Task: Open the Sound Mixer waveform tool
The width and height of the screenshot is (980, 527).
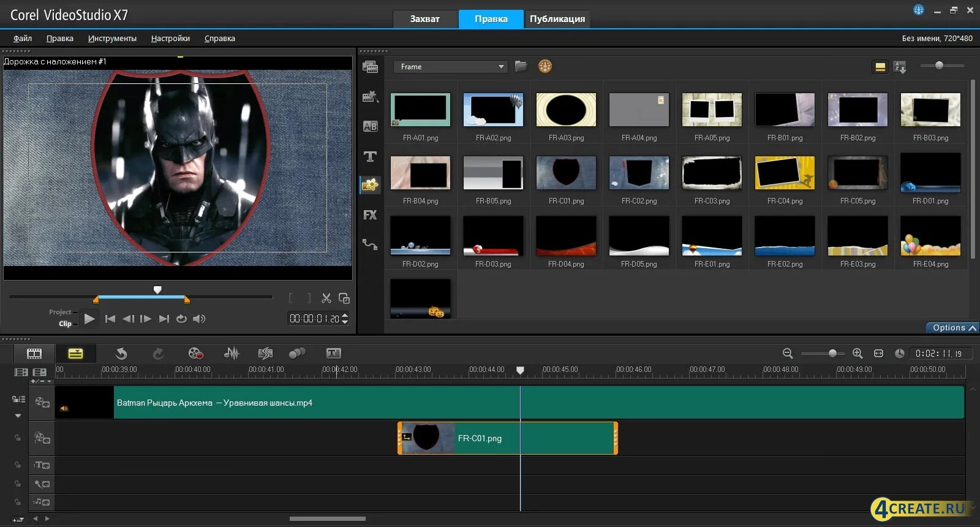Action: tap(232, 354)
